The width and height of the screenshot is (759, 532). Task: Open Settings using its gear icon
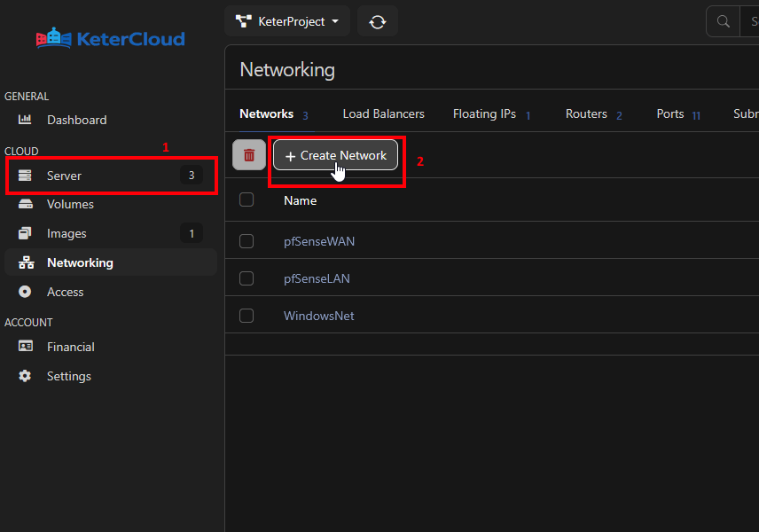pyautogui.click(x=24, y=376)
